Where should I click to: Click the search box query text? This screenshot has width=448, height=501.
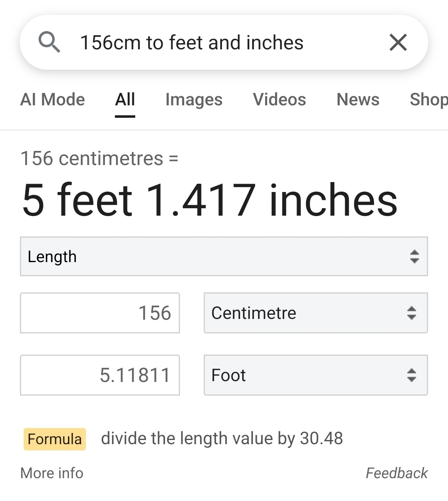coord(192,42)
